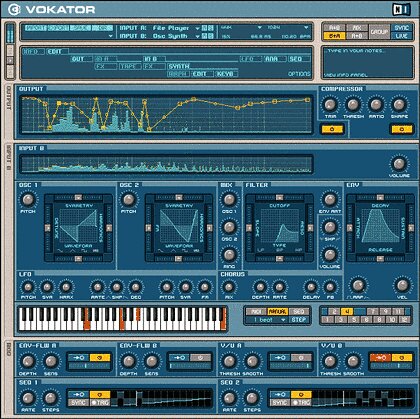Click the notes field 'Type in your notes'
The width and height of the screenshot is (420, 419).
pos(356,51)
